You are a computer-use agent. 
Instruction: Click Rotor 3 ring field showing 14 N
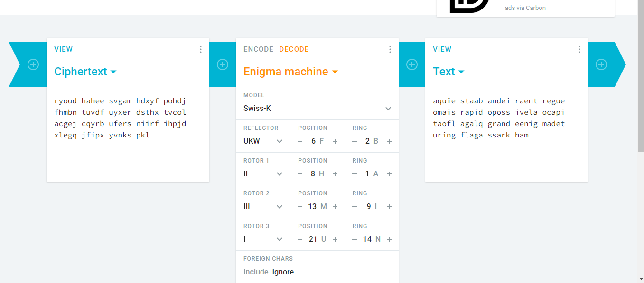click(x=372, y=239)
